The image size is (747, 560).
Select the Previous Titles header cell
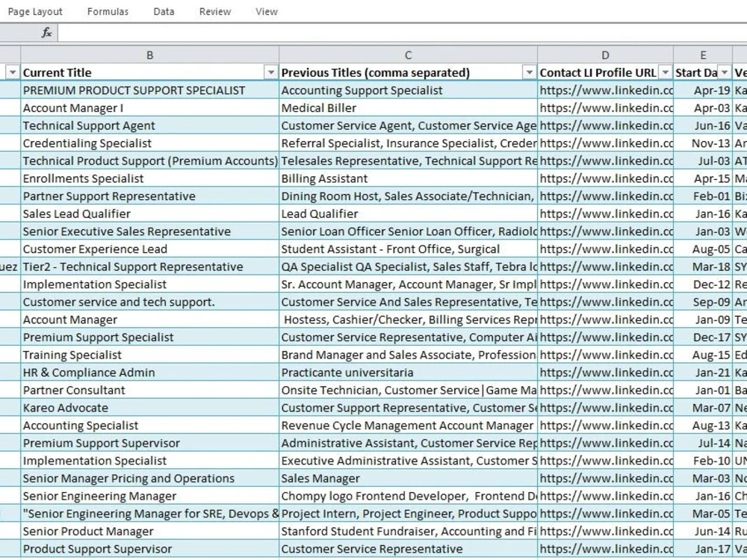tap(409, 72)
